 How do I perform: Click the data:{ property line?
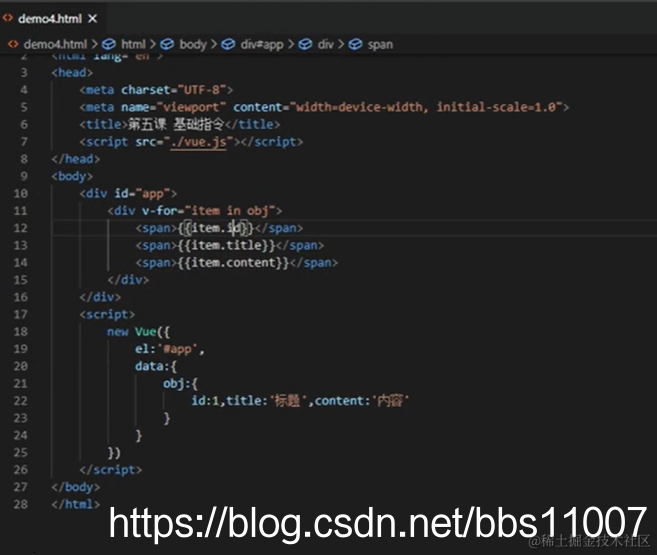pyautogui.click(x=156, y=366)
